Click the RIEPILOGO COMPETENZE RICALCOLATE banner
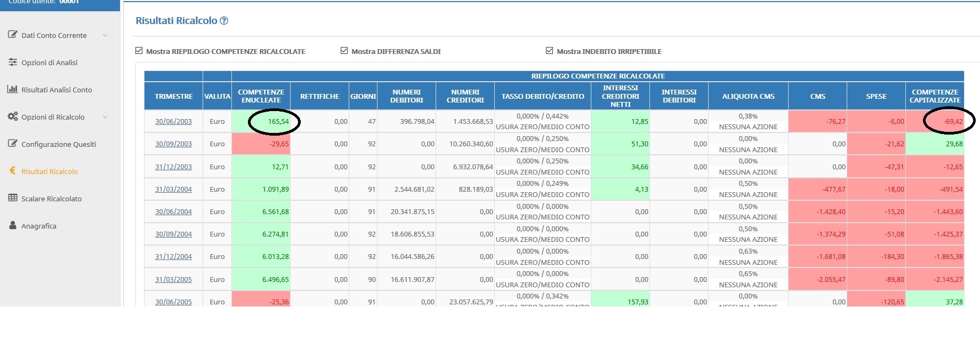The width and height of the screenshot is (980, 346). tap(598, 76)
